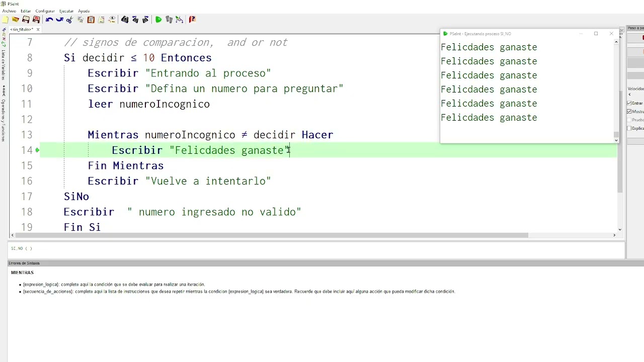Close the <sin_titulo> tab
This screenshot has height=362, width=644.
pyautogui.click(x=38, y=30)
